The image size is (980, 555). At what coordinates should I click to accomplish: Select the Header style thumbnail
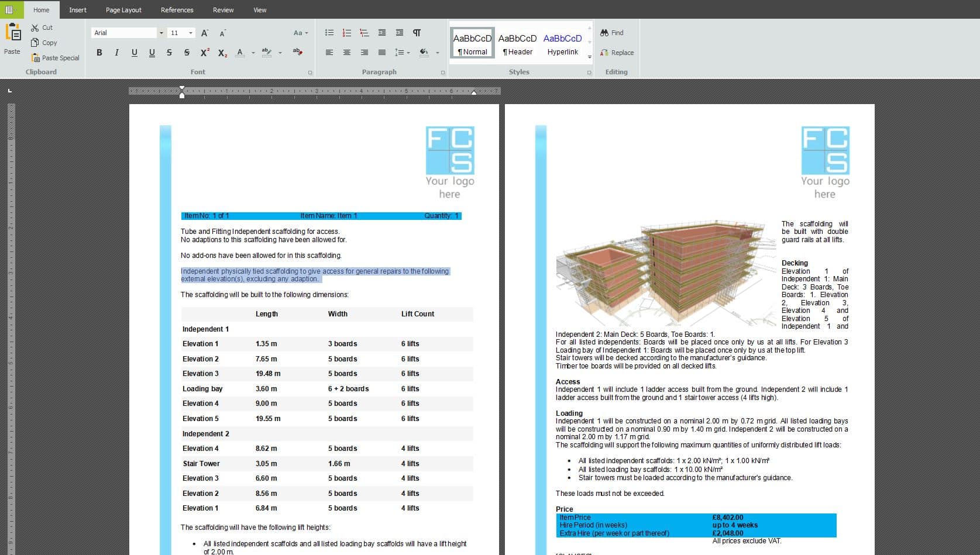pyautogui.click(x=517, y=43)
